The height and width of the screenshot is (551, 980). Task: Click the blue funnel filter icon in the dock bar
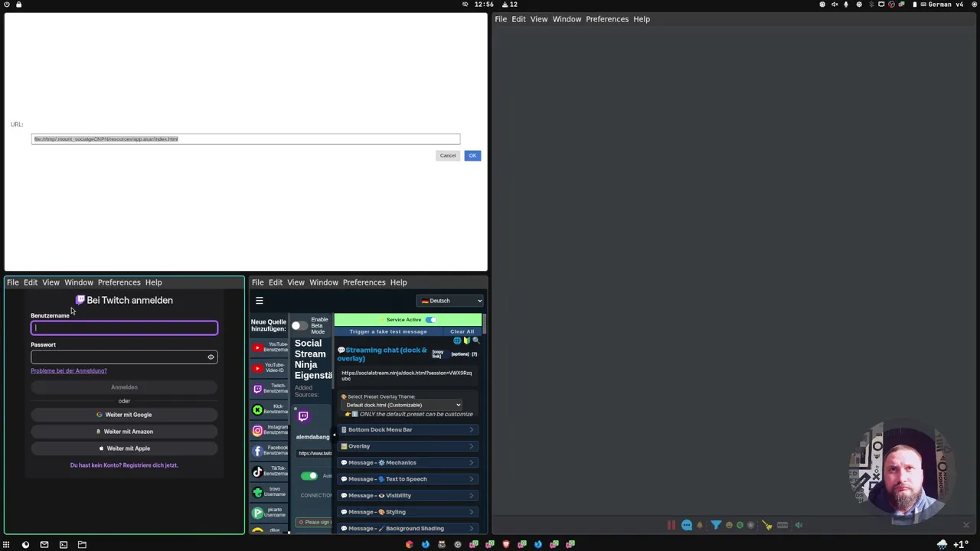716,525
